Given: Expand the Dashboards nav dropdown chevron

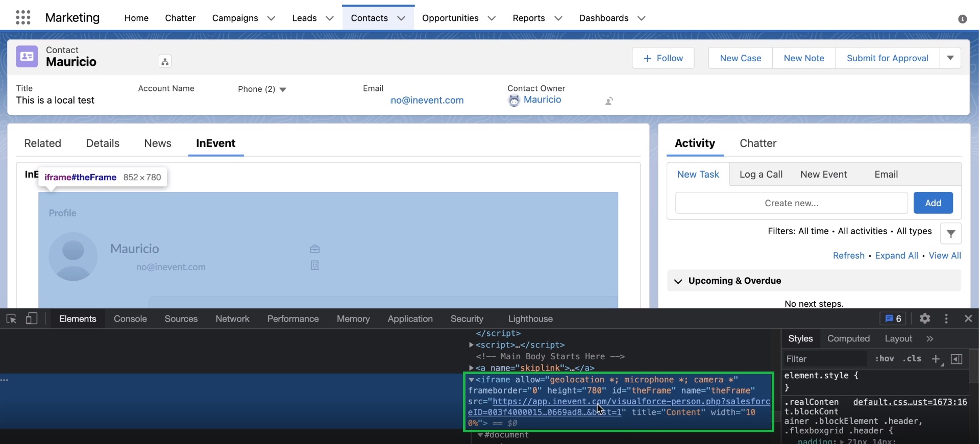Looking at the screenshot, I should 642,18.
